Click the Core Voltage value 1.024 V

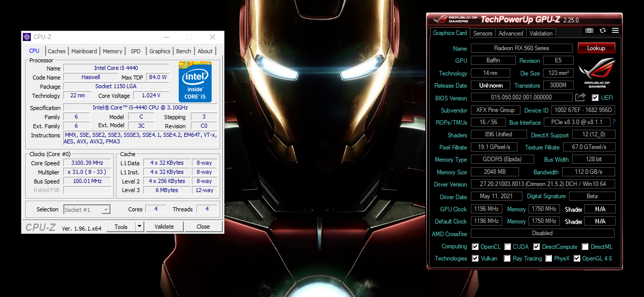[151, 95]
